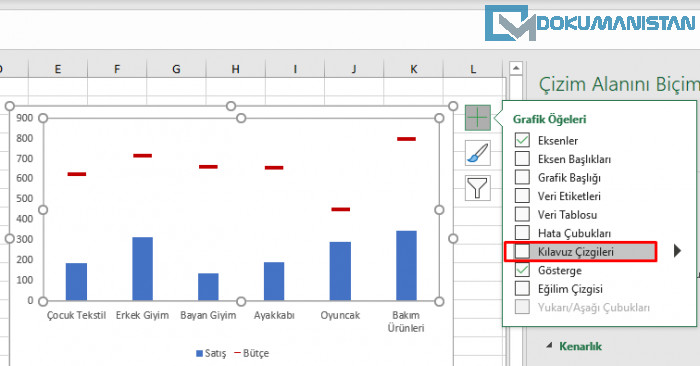Select column J header
Viewport: 700px width, 366px height.
coord(354,69)
